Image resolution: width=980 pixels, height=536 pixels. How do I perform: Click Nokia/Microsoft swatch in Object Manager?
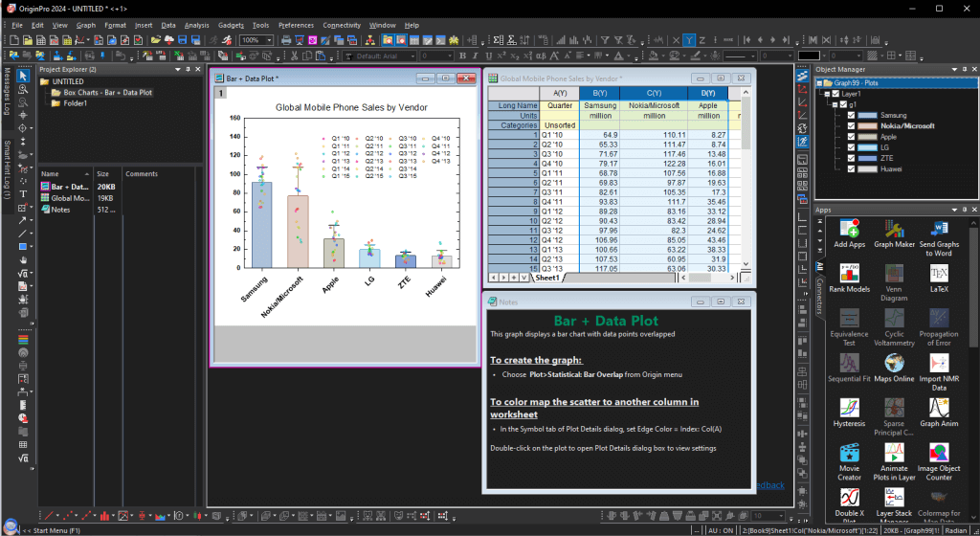[867, 125]
